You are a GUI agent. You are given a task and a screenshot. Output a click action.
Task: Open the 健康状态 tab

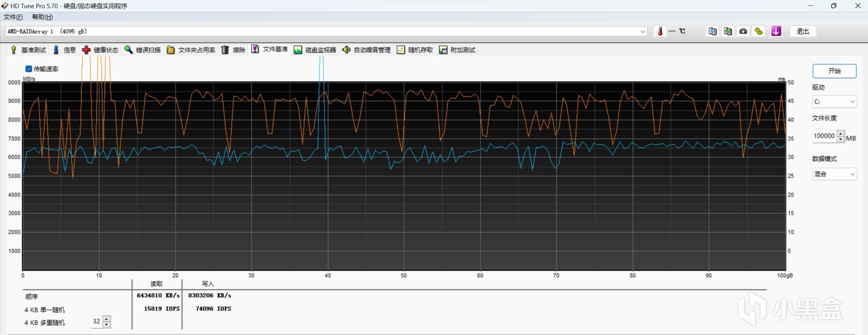[x=100, y=50]
